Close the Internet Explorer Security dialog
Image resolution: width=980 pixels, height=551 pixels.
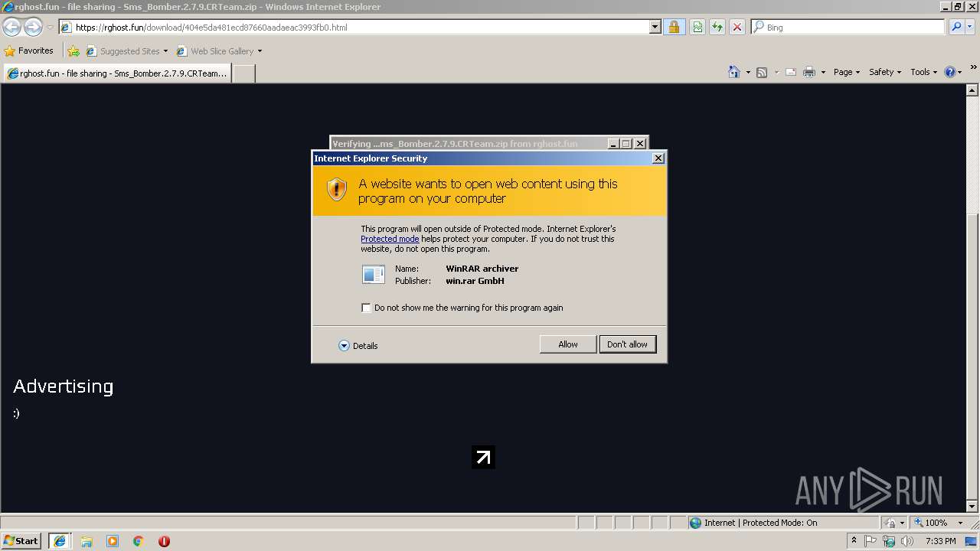click(658, 158)
